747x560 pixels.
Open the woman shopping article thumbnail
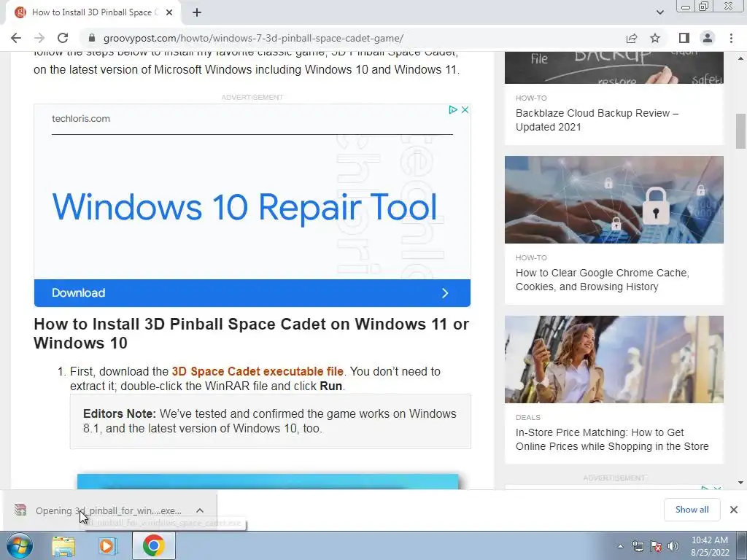614,359
